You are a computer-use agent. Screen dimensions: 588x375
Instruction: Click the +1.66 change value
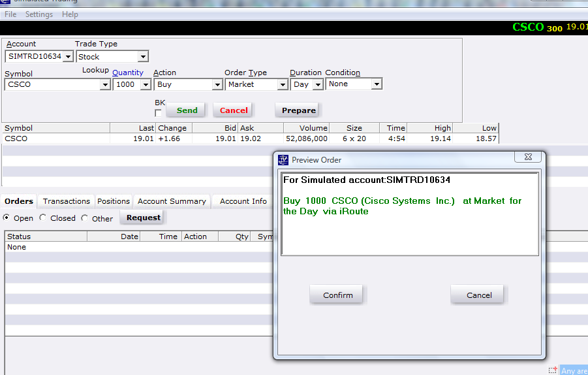(169, 139)
